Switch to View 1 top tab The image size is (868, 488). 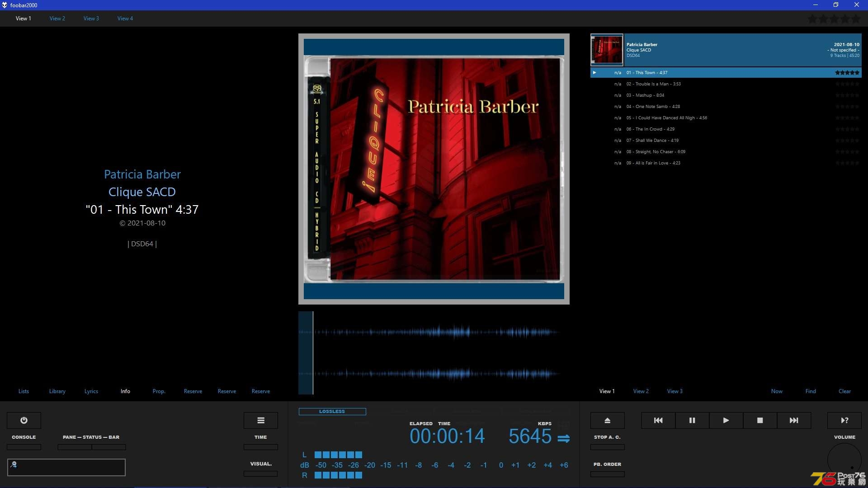pyautogui.click(x=24, y=19)
